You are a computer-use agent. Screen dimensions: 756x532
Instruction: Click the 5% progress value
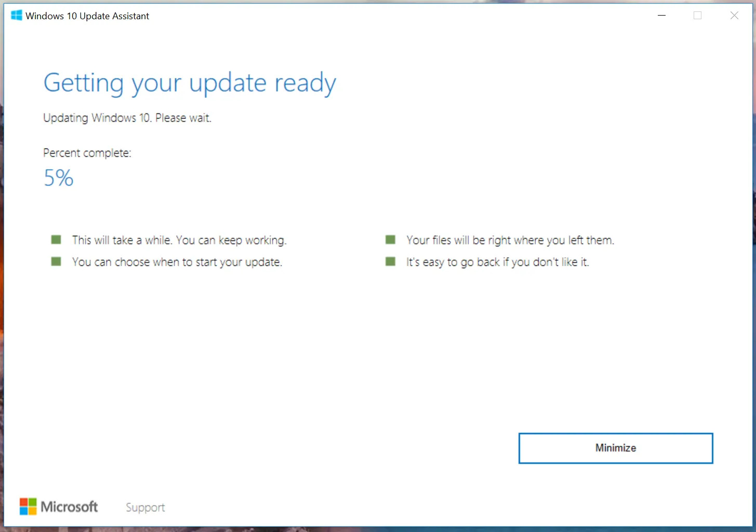pyautogui.click(x=59, y=178)
